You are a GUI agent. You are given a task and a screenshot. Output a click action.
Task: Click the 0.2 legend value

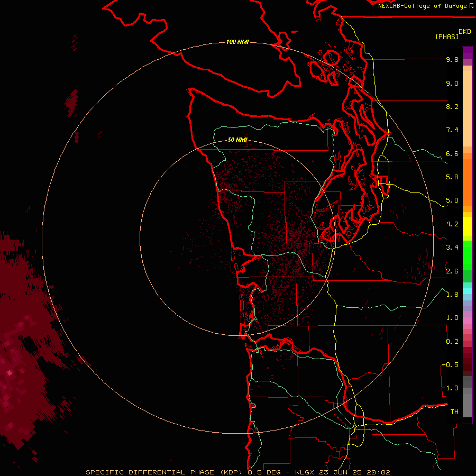452,342
